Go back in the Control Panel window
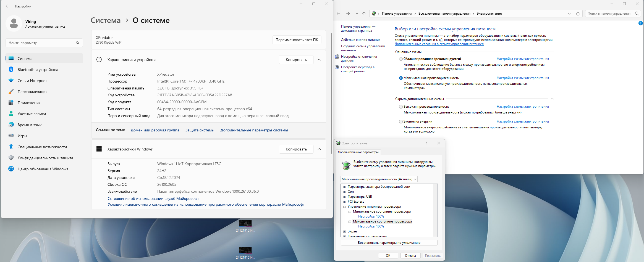Viewport: 644px width, 262px height. 338,14
